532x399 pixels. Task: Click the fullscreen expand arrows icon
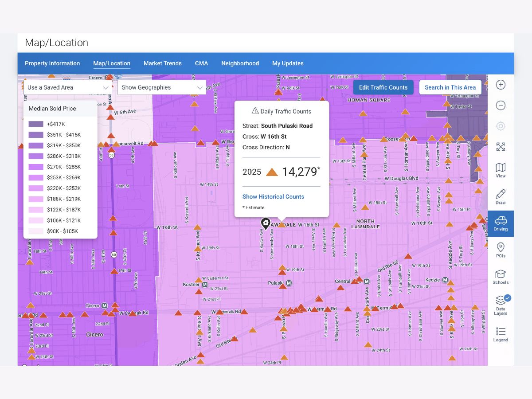tap(501, 147)
